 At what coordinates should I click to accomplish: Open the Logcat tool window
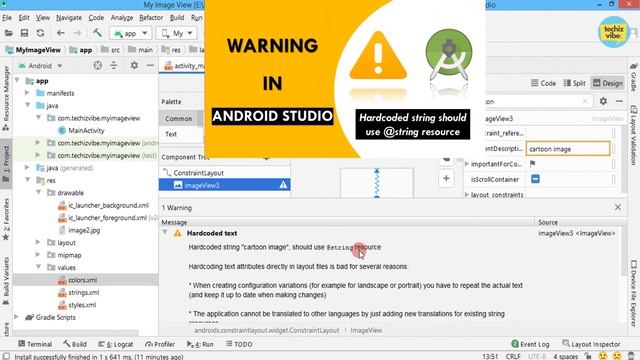point(116,344)
